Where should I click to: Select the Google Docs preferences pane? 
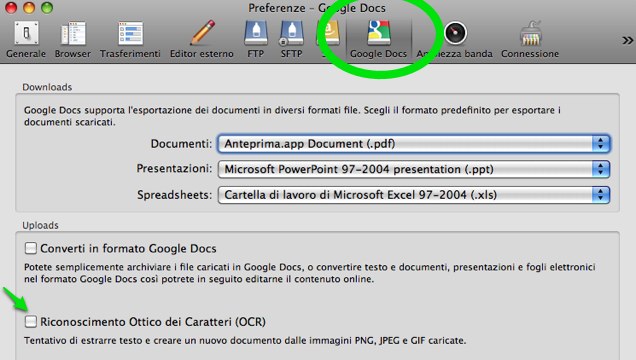(378, 40)
